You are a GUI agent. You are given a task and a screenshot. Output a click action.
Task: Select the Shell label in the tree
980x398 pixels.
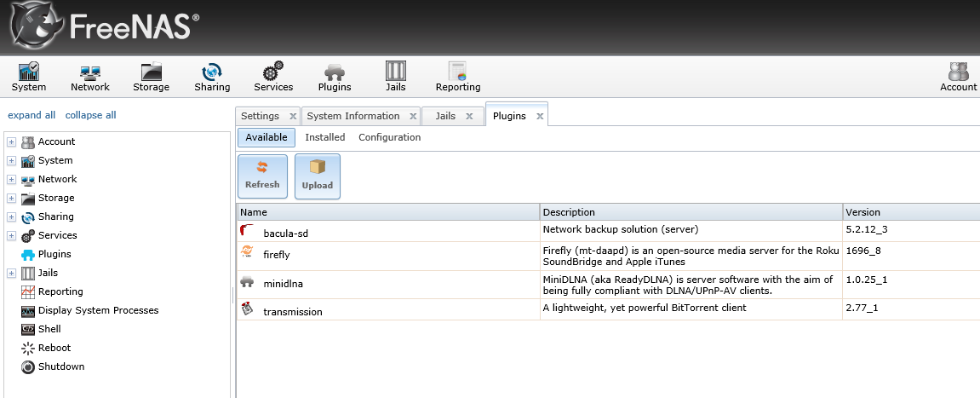click(49, 329)
